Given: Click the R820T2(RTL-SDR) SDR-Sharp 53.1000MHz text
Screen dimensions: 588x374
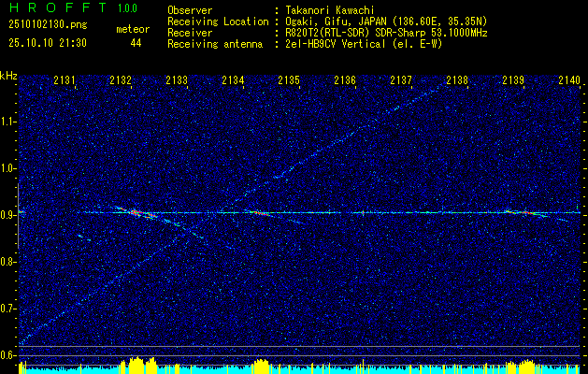Looking at the screenshot, I should point(386,33).
